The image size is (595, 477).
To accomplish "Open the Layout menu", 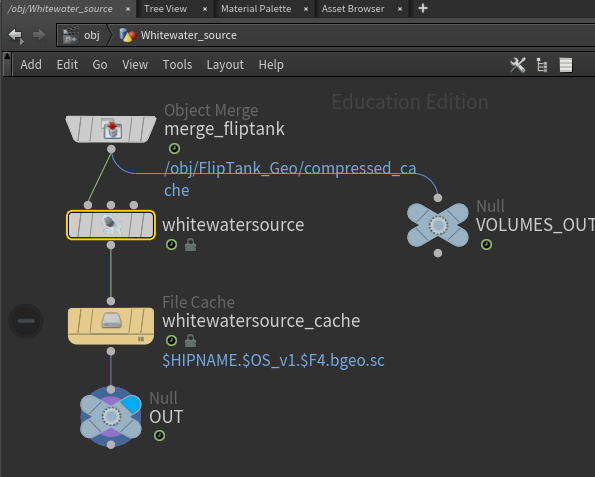I will click(x=225, y=65).
